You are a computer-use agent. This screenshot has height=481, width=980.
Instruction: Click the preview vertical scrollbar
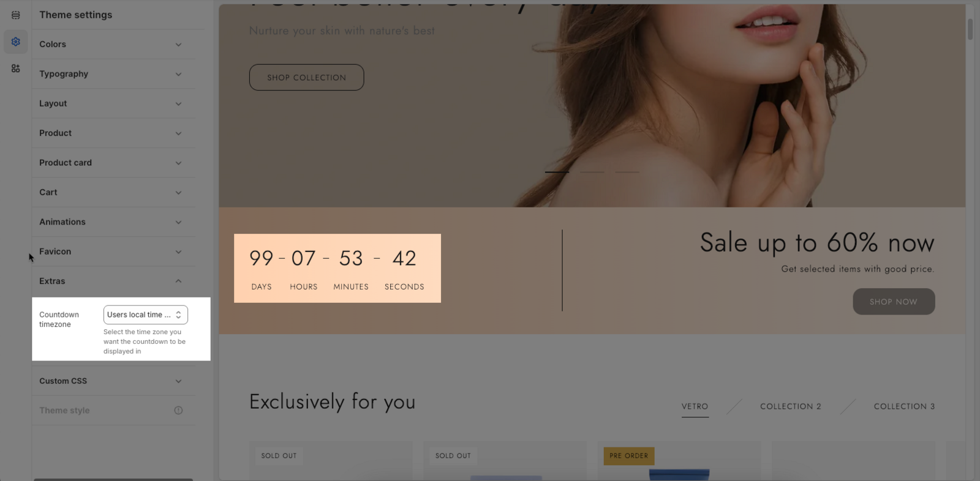pyautogui.click(x=970, y=29)
